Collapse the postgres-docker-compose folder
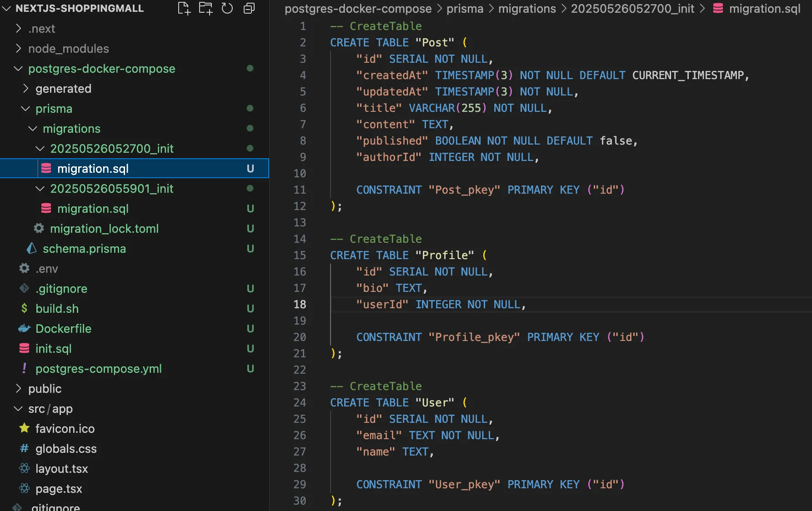Viewport: 812px width, 511px height. click(x=18, y=69)
